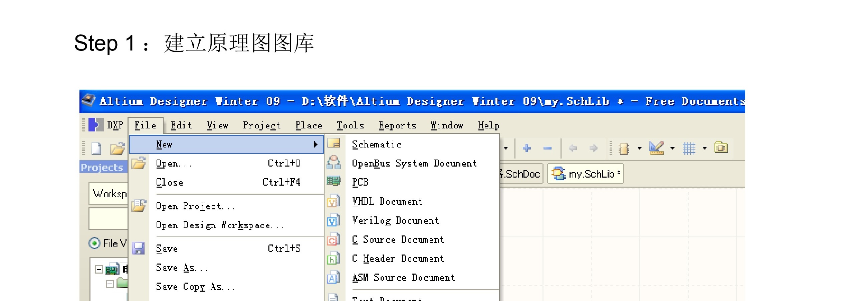The image size is (868, 301).
Task: Click the open folder toolbar icon
Action: pyautogui.click(x=117, y=148)
